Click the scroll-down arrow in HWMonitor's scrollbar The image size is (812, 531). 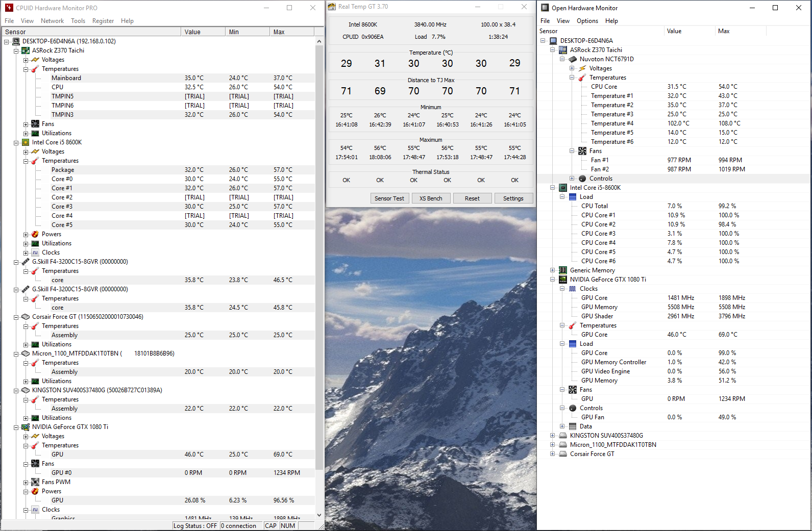319,515
